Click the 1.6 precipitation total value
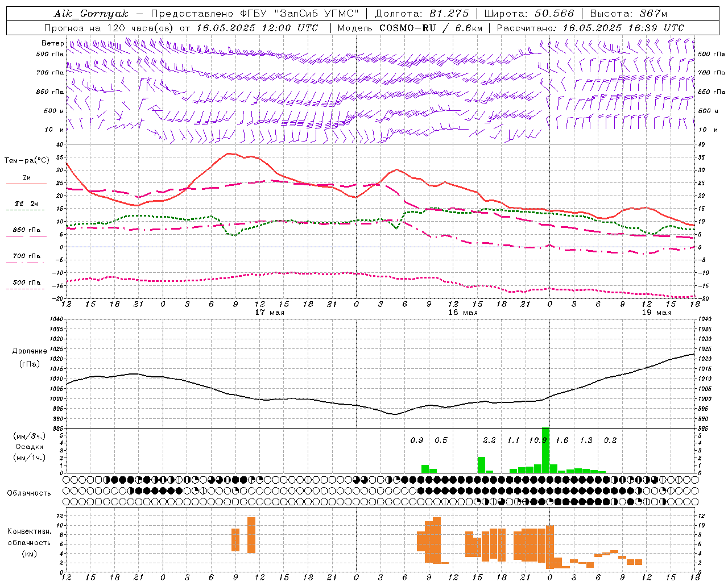This screenshot has width=728, height=582. point(562,440)
